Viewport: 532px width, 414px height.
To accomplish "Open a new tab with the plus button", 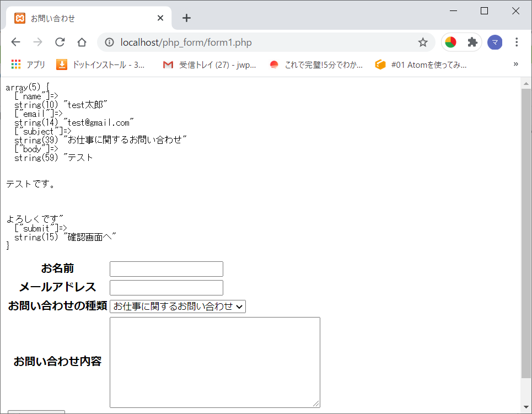I will (x=186, y=18).
